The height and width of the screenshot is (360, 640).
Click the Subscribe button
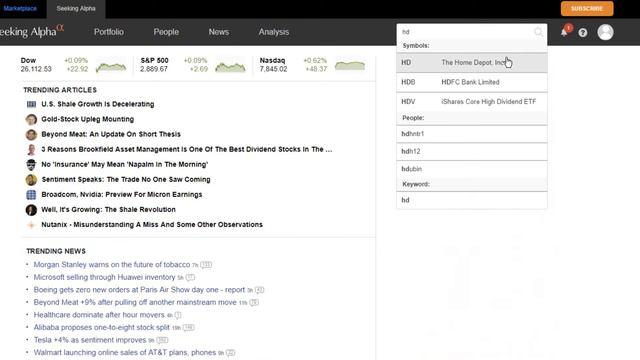[587, 9]
